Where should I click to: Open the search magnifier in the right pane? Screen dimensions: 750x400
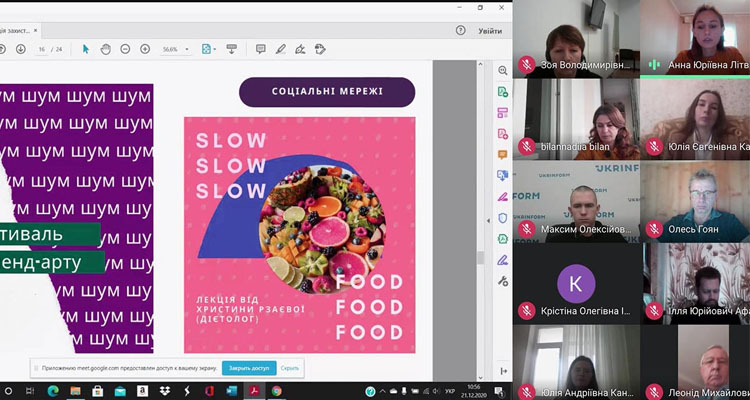coord(503,70)
